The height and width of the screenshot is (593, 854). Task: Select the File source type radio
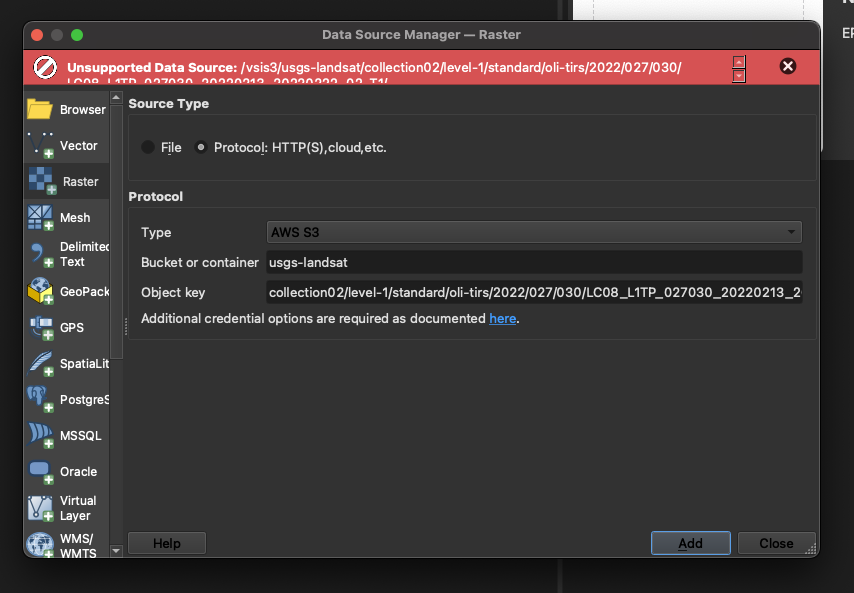pos(148,147)
